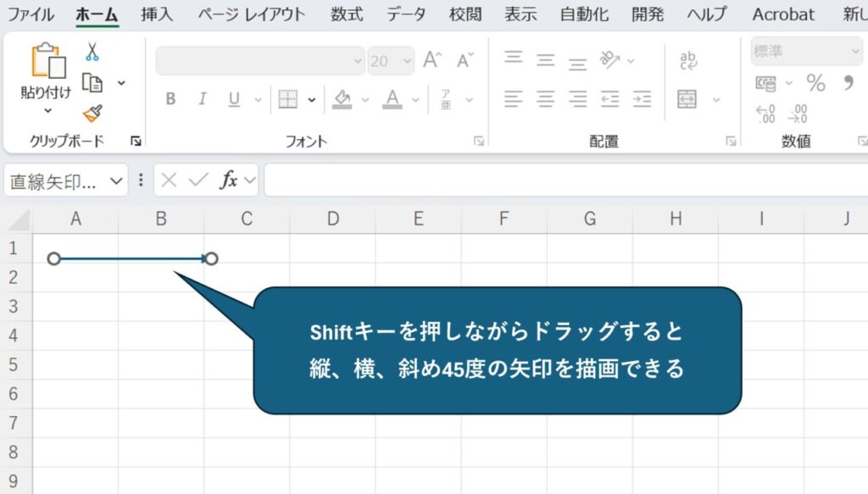Apply font color with the underlined A icon
868x494 pixels.
[392, 100]
